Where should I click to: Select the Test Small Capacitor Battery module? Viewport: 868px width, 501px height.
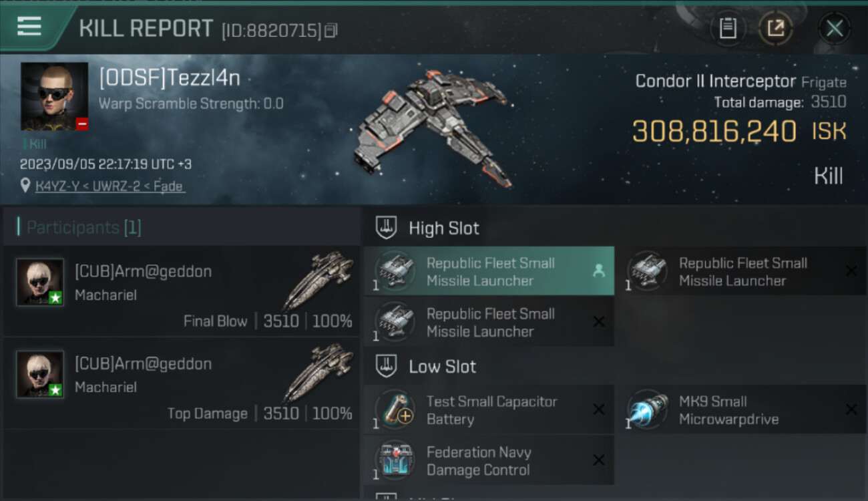point(489,409)
